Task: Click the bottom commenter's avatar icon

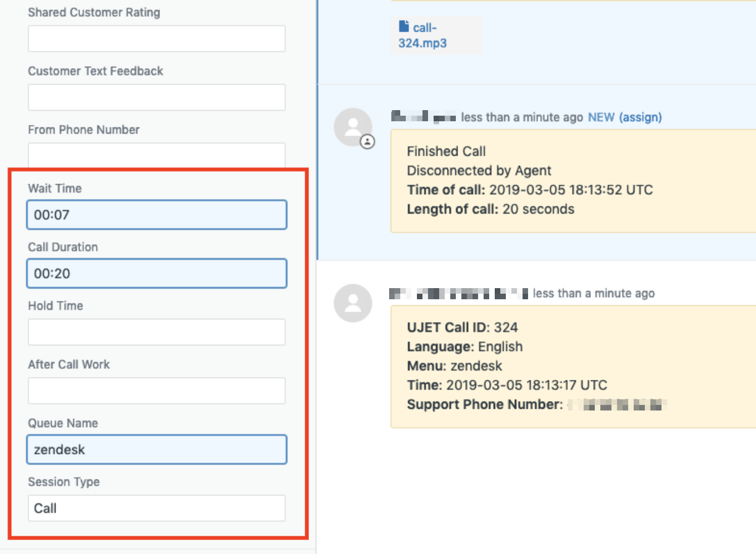Action: [352, 303]
